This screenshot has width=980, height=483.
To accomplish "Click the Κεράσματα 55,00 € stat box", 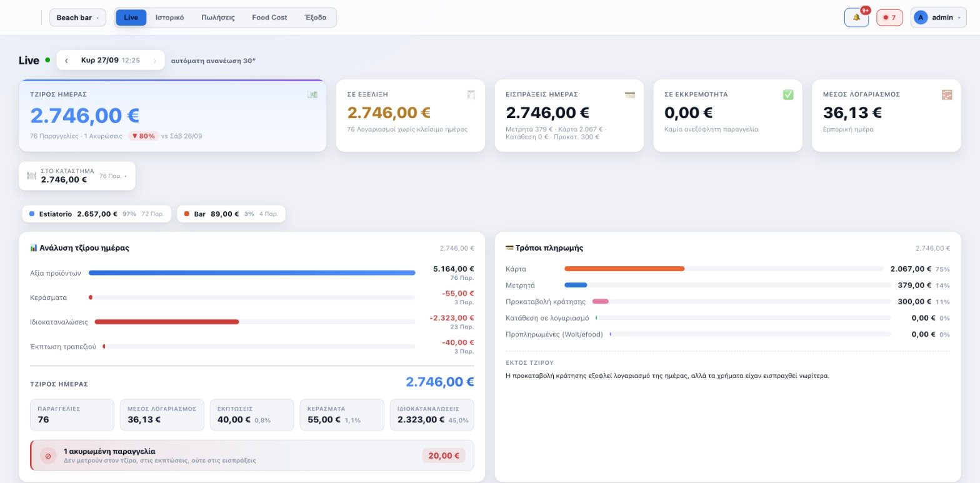I will (342, 415).
